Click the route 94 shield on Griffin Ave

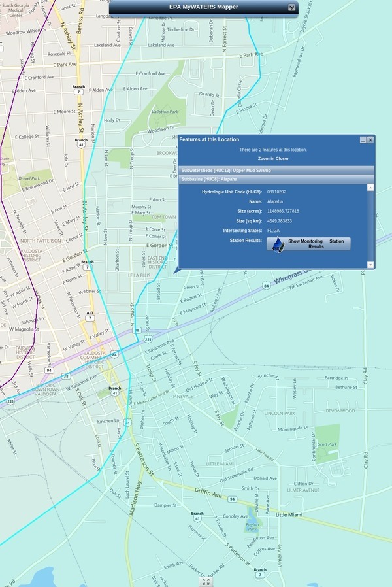click(233, 499)
